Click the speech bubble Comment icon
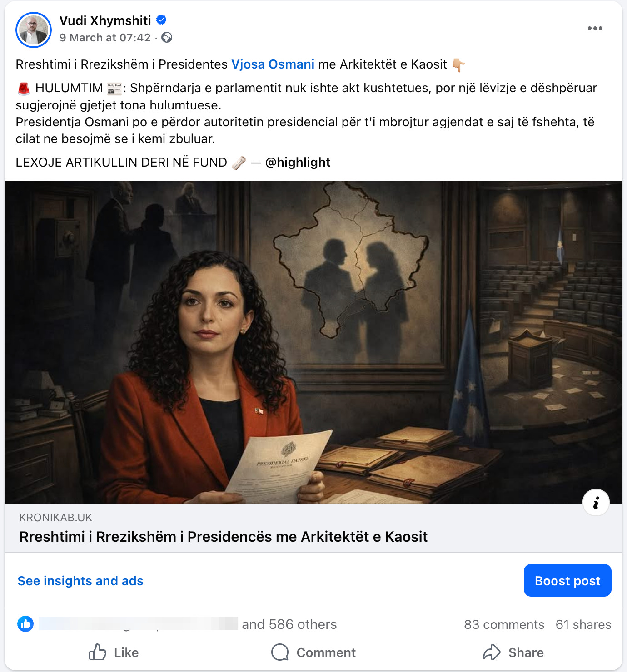Viewport: 627px width, 672px height. (x=280, y=652)
